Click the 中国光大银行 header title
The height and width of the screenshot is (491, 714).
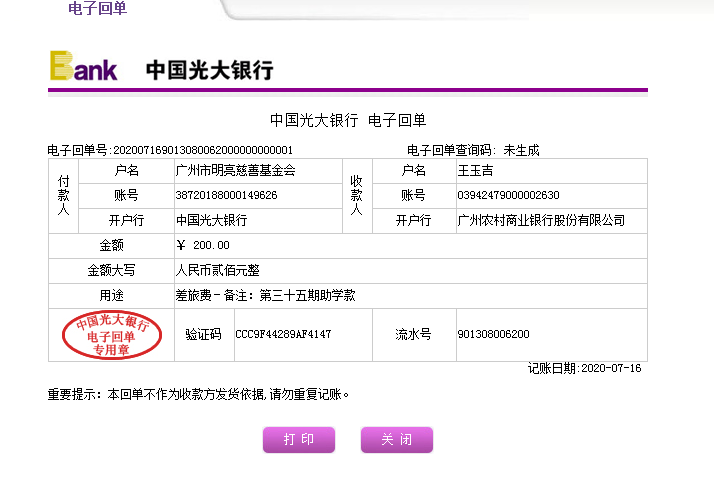(209, 70)
